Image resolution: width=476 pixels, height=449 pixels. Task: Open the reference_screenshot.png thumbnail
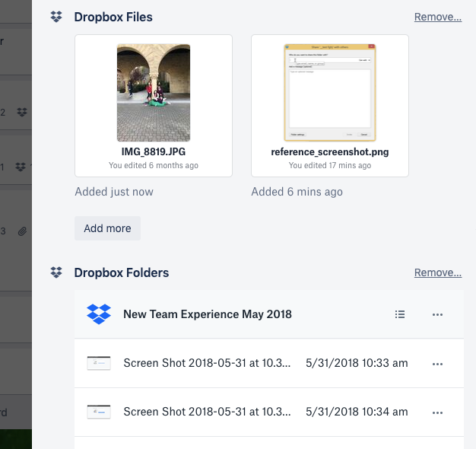[x=330, y=93]
